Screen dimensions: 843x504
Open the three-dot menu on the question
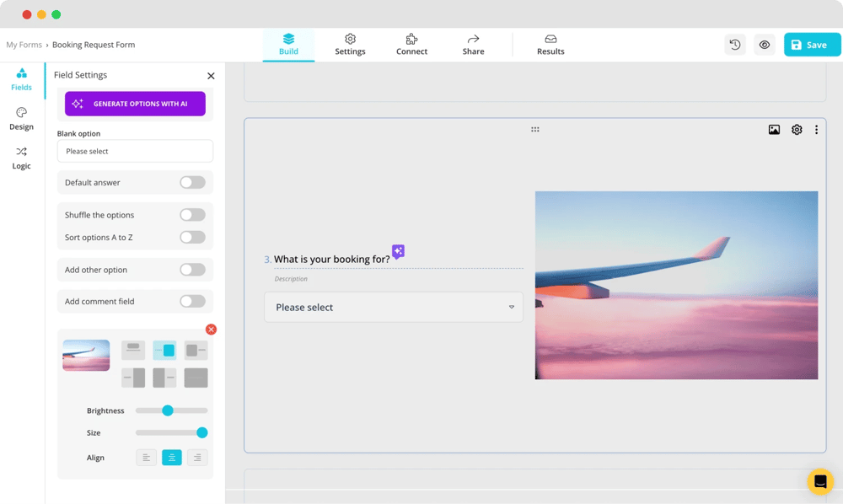816,129
